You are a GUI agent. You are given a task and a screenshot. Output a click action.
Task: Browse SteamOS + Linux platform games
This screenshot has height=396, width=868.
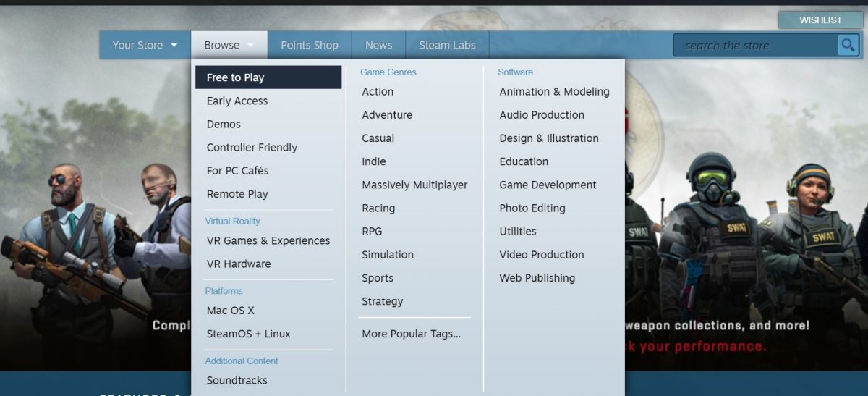click(248, 334)
